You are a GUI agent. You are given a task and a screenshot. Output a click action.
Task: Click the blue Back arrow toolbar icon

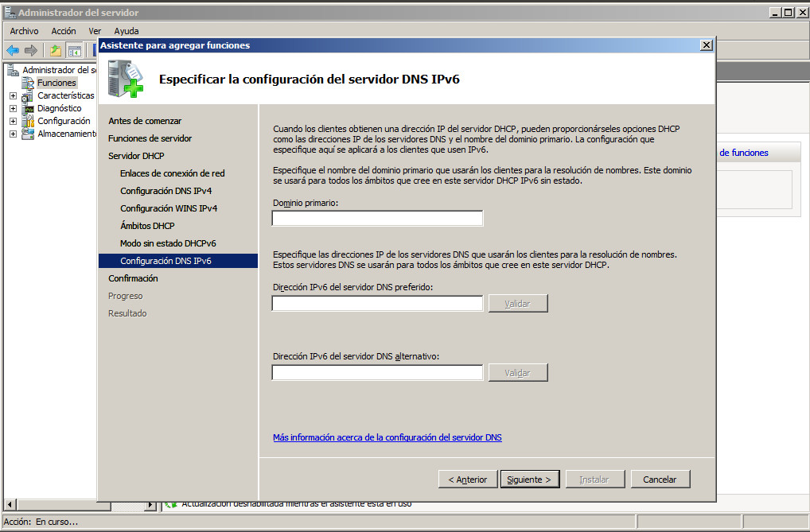tap(13, 51)
